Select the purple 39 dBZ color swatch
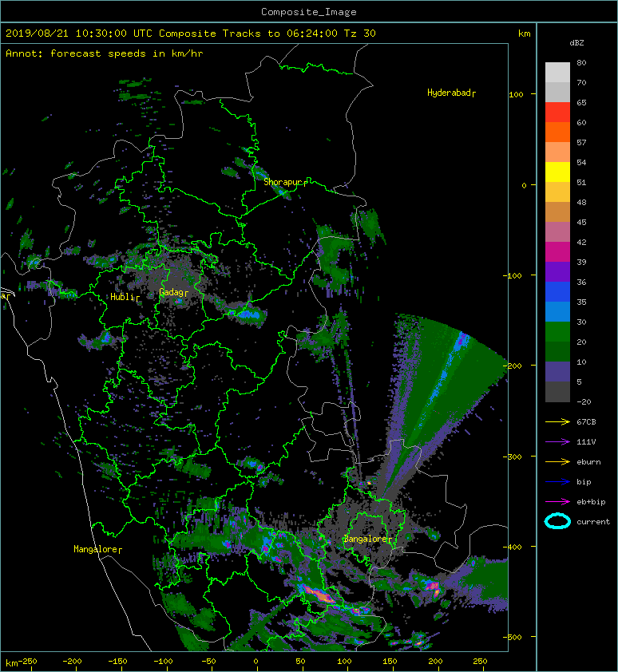The height and width of the screenshot is (672, 618). (x=557, y=271)
